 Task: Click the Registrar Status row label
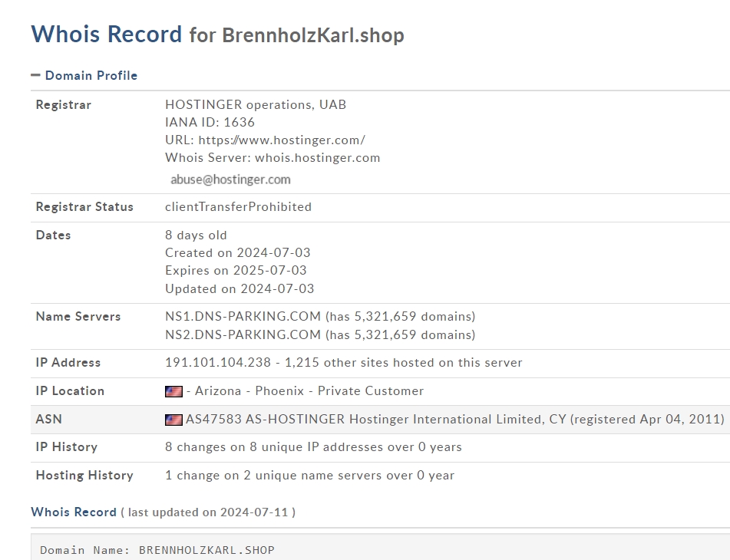pyautogui.click(x=84, y=207)
